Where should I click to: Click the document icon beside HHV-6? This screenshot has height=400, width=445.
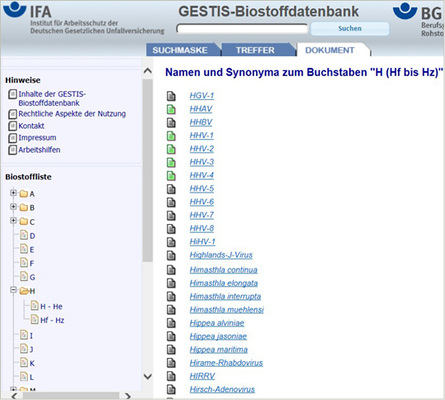pyautogui.click(x=171, y=202)
